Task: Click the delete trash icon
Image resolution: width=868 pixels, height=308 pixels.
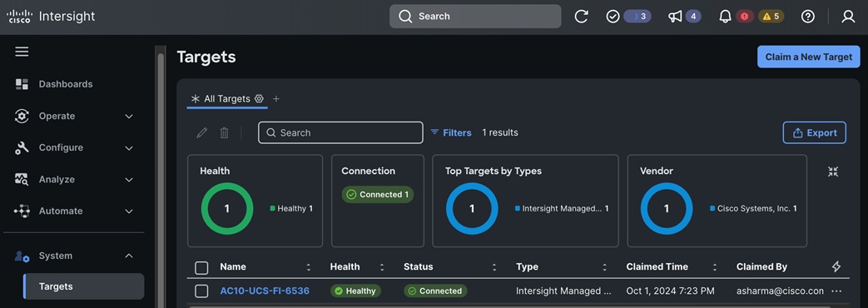Action: tap(224, 133)
